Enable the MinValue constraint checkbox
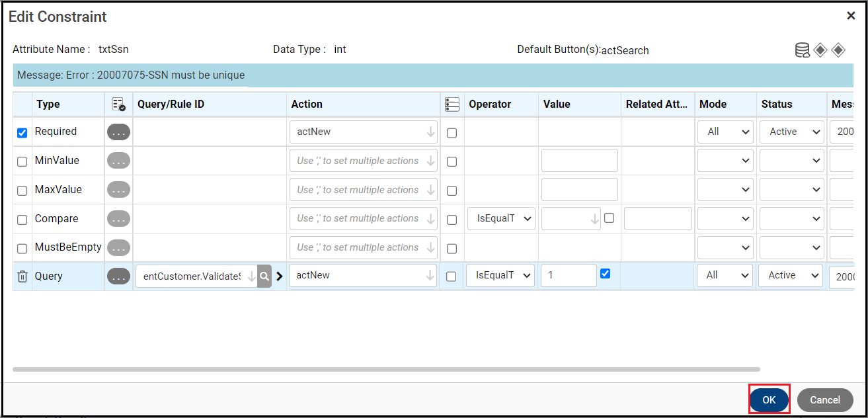The width and height of the screenshot is (868, 418). 22,161
